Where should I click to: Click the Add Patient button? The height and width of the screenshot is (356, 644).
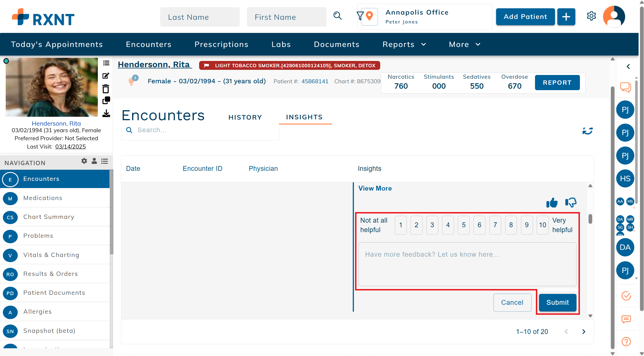525,17
